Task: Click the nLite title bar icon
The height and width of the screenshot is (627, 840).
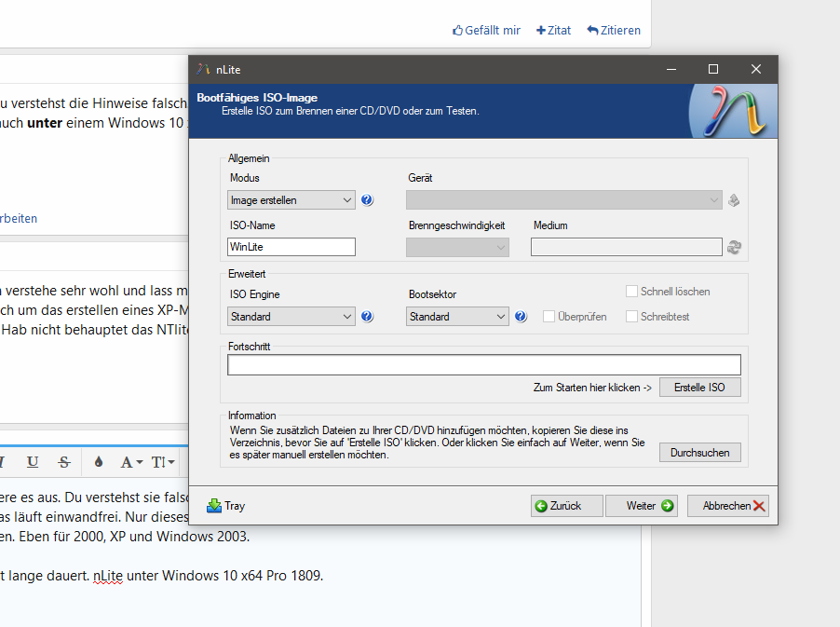Action: tap(204, 69)
